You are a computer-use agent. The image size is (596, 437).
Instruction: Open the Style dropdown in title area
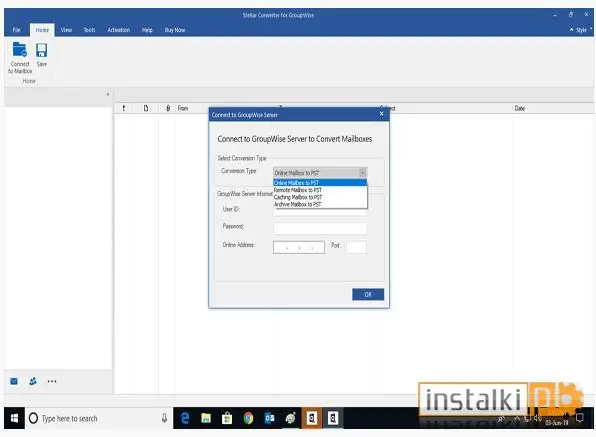pos(582,30)
